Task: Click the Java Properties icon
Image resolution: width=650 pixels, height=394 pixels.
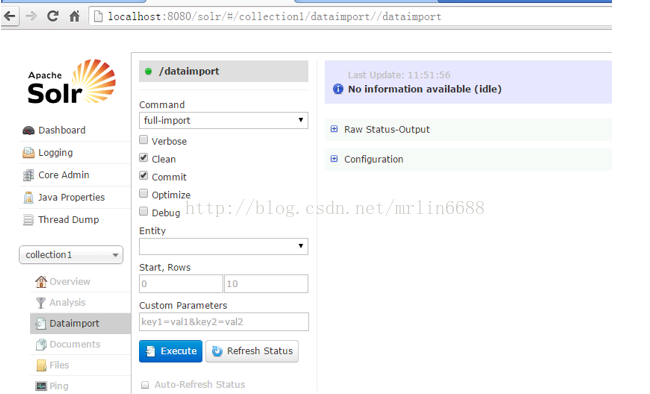Action: tap(28, 197)
